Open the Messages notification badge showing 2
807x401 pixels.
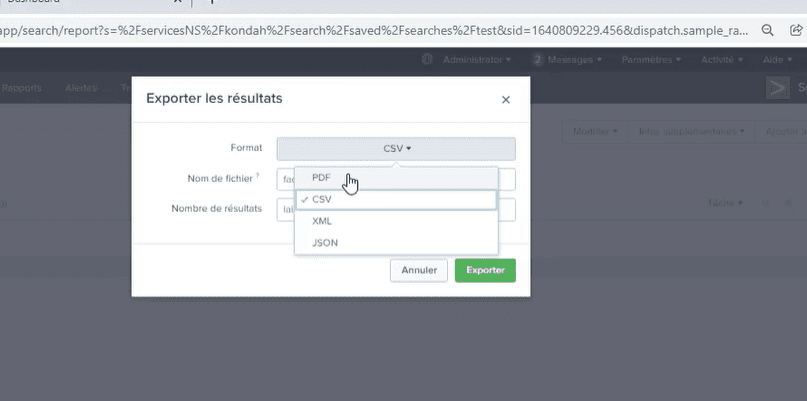[538, 60]
